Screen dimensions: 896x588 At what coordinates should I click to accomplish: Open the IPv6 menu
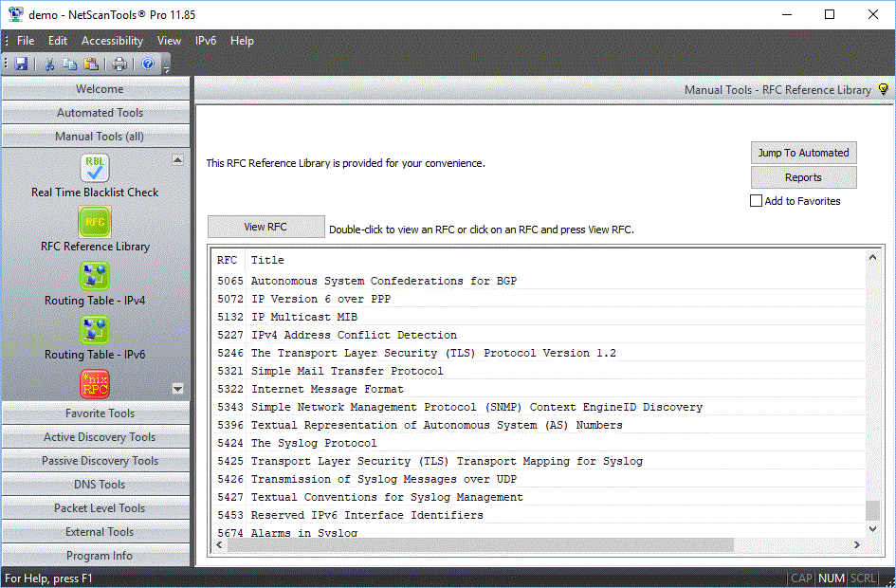tap(206, 41)
